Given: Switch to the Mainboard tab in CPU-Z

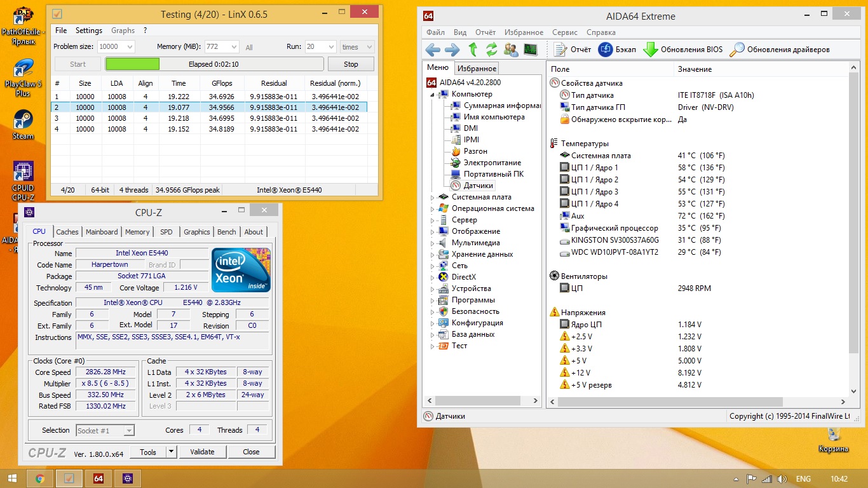Looking at the screenshot, I should pos(102,232).
